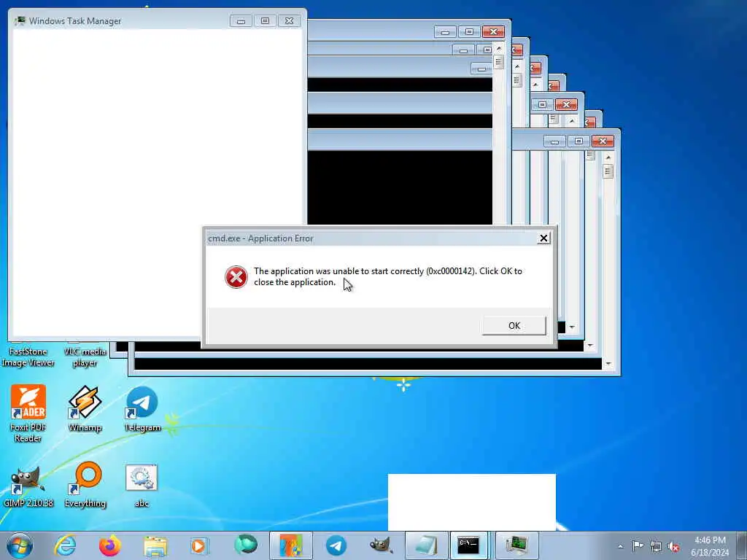
Task: Click scroll-down arrow of frontmost command prompt
Action: 608,364
